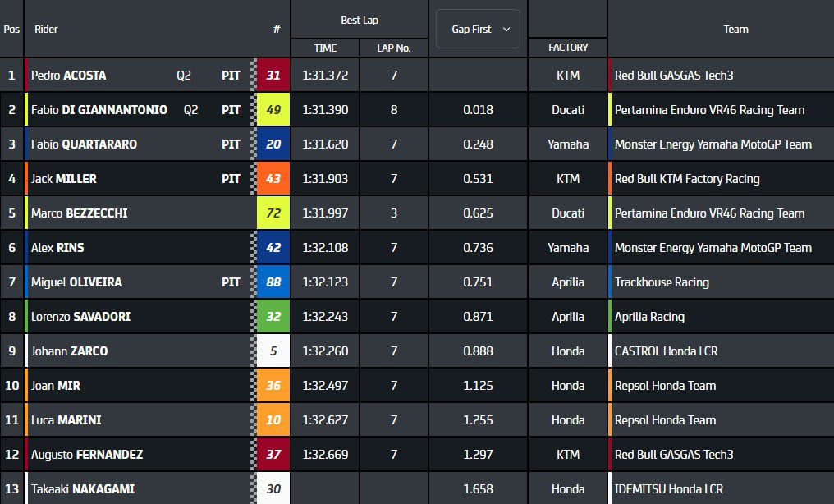This screenshot has width=834, height=504.
Task: Select rider Pedro ACOSTA
Action: coord(69,76)
